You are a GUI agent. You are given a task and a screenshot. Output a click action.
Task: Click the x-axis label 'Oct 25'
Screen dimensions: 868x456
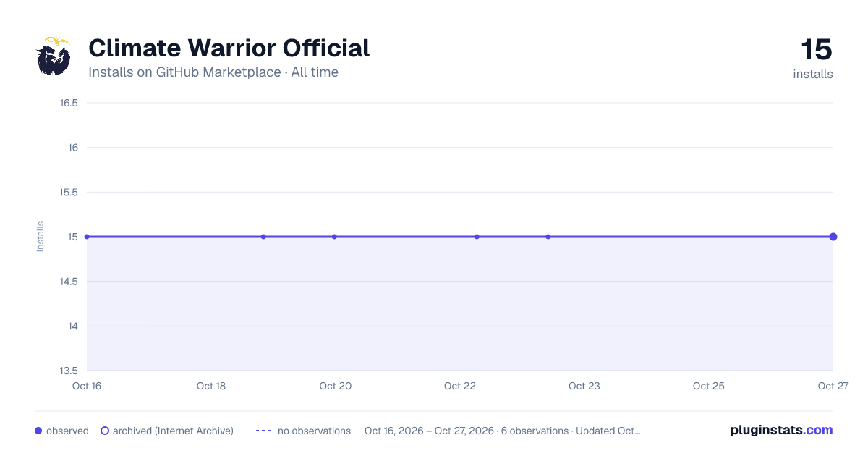tap(709, 386)
